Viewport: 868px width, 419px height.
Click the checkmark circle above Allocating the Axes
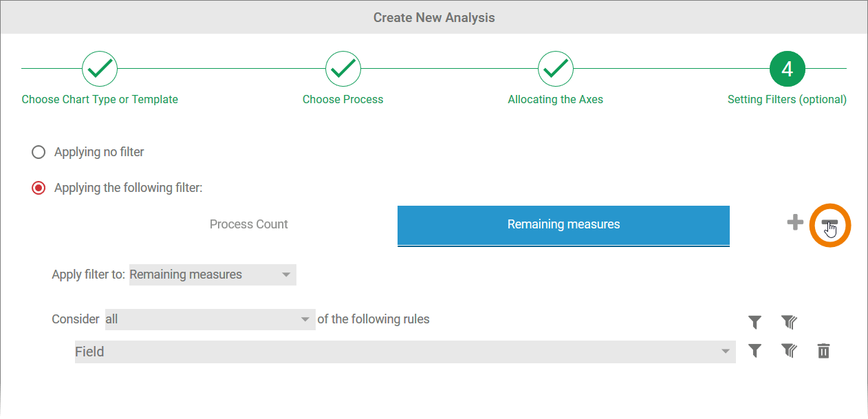(555, 69)
